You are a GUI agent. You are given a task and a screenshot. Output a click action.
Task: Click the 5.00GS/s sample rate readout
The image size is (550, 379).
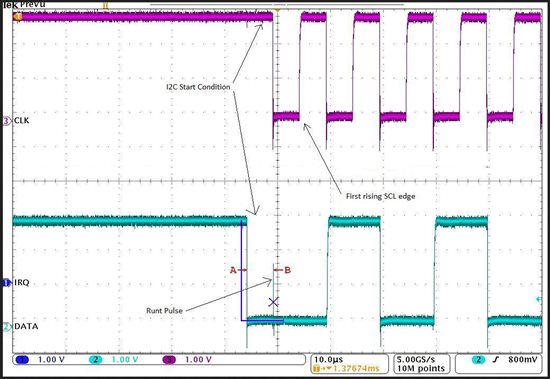pos(416,360)
